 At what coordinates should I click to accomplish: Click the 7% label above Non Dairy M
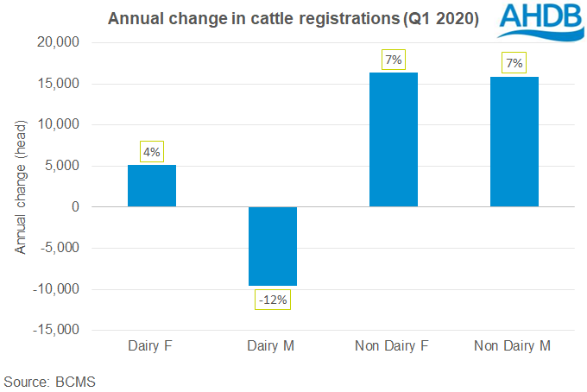tap(514, 64)
